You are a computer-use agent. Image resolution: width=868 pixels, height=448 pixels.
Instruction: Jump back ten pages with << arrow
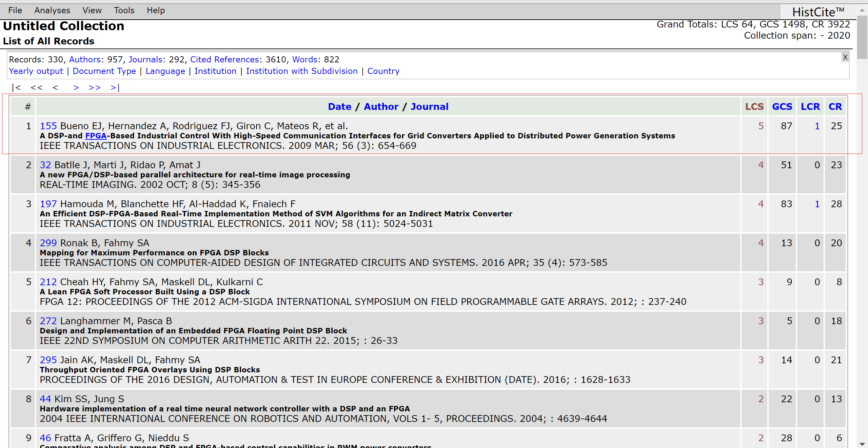[37, 87]
